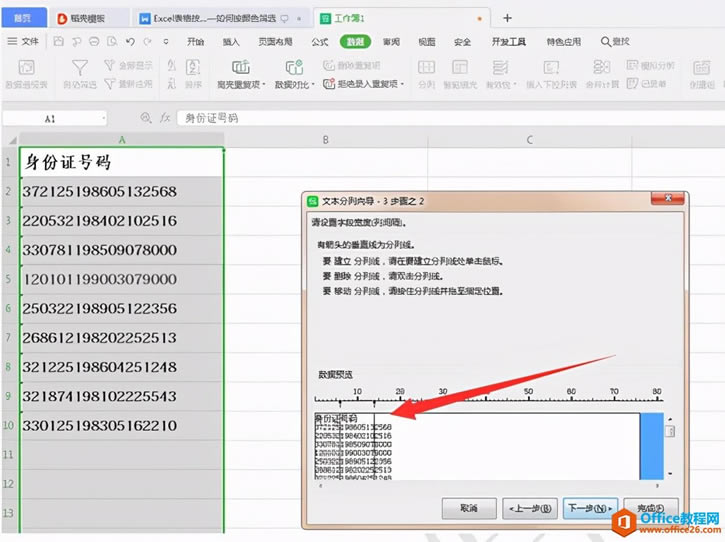This screenshot has width=725, height=542.
Task: Click the 分列 icon
Action: 426,68
